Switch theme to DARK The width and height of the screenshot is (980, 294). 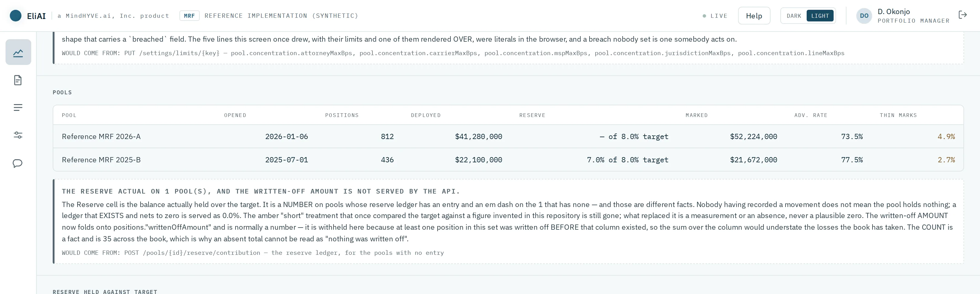[x=794, y=16]
